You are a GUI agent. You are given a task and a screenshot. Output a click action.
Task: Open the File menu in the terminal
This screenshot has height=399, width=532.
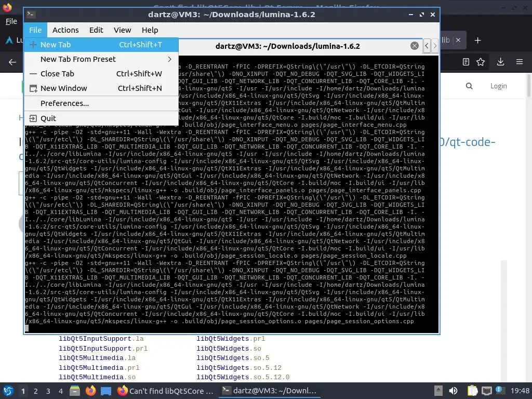35,30
